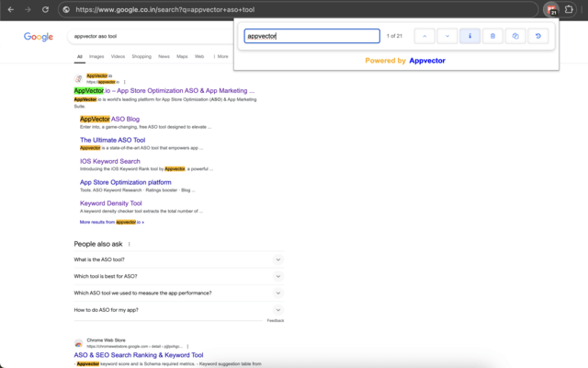Click the Google search box
The image size is (588, 368).
pos(150,37)
